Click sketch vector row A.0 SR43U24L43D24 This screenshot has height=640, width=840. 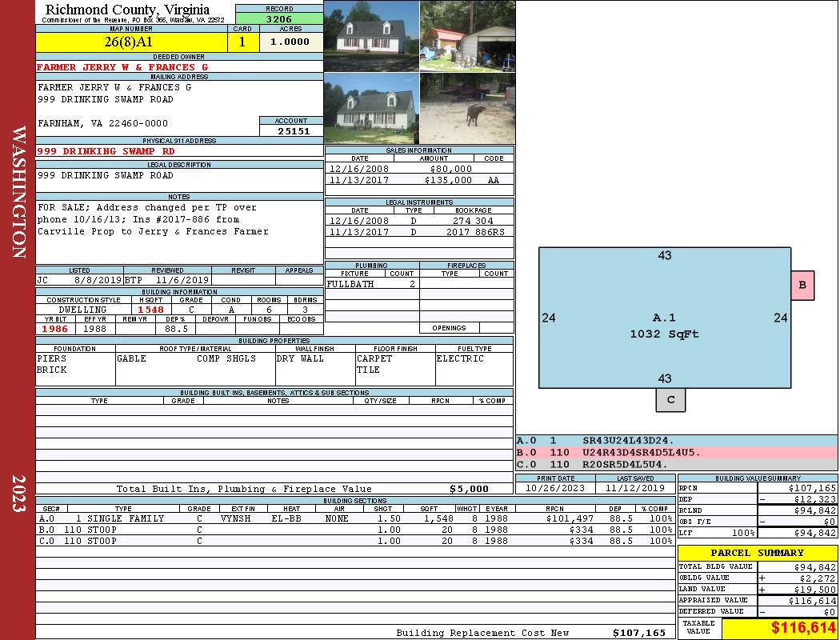(677, 441)
